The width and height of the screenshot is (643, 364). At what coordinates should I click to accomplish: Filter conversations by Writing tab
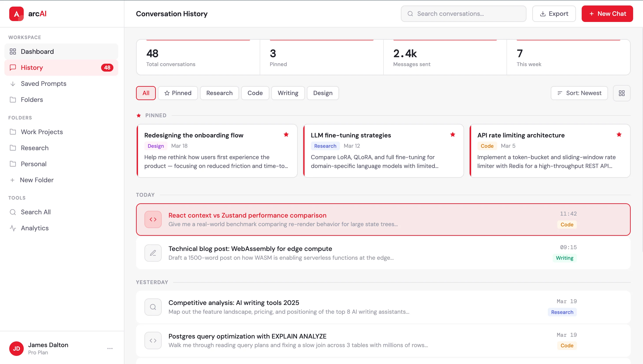tap(288, 93)
